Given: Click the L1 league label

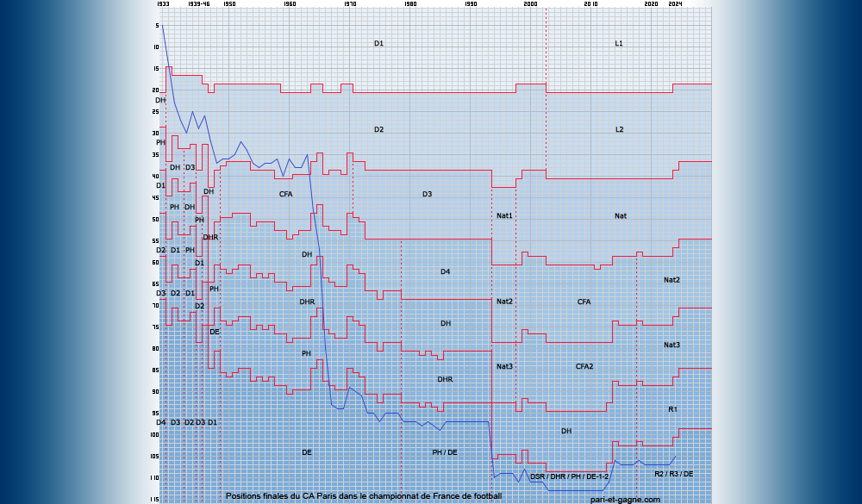Looking at the screenshot, I should point(619,43).
